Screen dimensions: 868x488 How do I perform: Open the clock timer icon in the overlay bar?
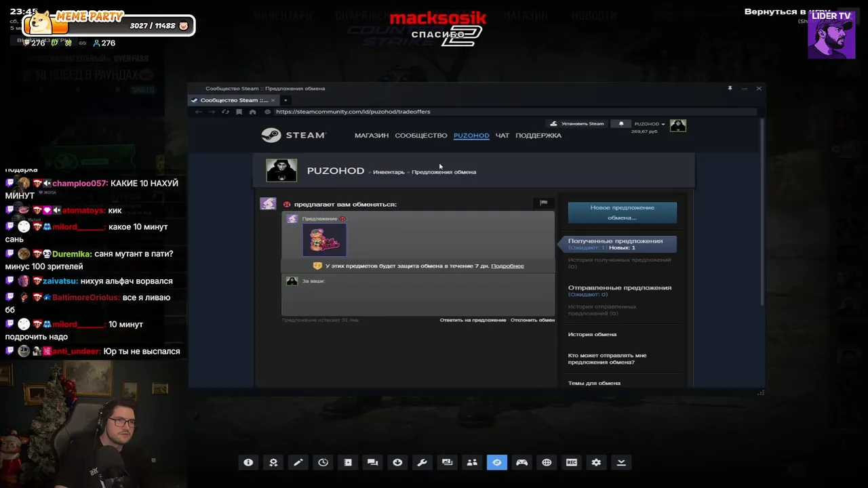pyautogui.click(x=323, y=462)
